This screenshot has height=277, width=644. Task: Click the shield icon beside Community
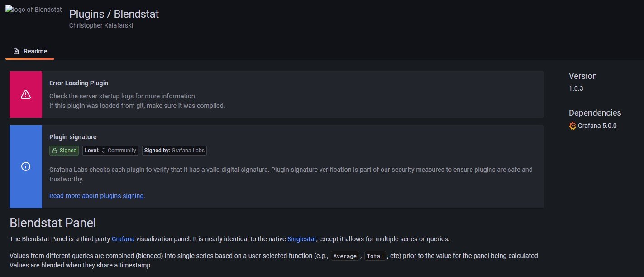(x=103, y=151)
